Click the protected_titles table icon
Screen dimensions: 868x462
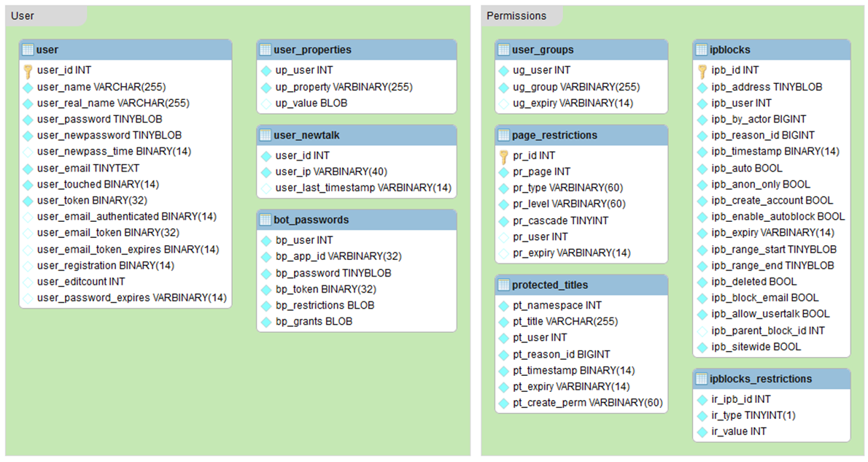point(504,285)
